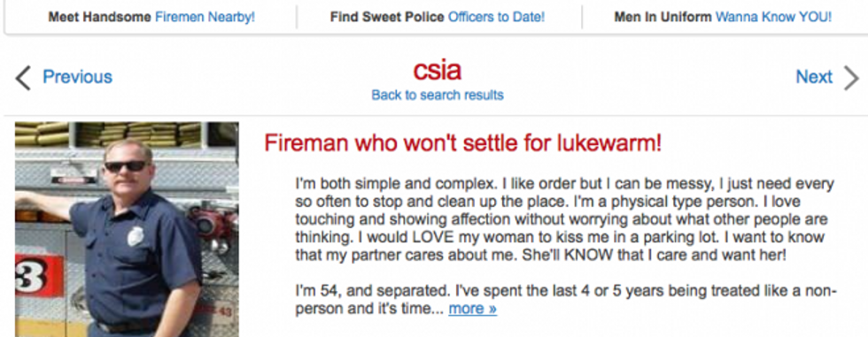Screen dimensions: 868x337
Task: Click the headline Fireman who won't settle for lukewarm!
Action: [x=462, y=143]
